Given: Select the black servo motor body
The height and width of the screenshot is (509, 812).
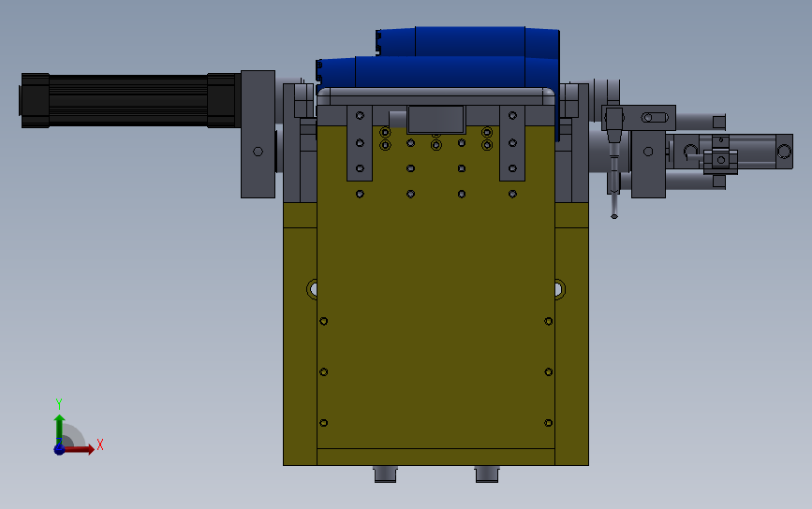Looking at the screenshot, I should (129, 100).
